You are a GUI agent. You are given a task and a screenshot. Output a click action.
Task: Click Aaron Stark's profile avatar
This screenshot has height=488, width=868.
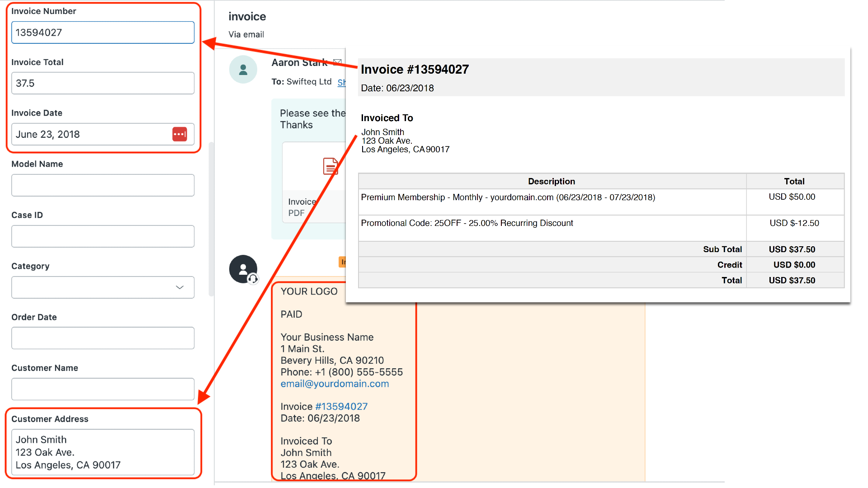tap(243, 69)
